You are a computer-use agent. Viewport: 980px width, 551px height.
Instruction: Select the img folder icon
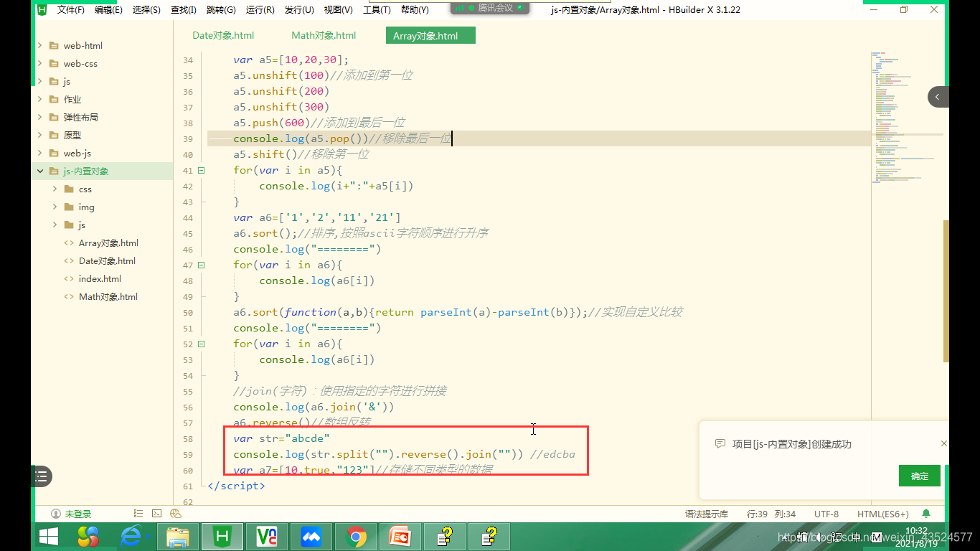(x=69, y=207)
